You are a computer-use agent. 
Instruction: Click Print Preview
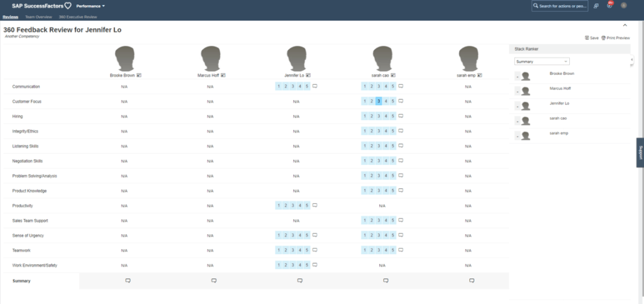click(x=616, y=38)
